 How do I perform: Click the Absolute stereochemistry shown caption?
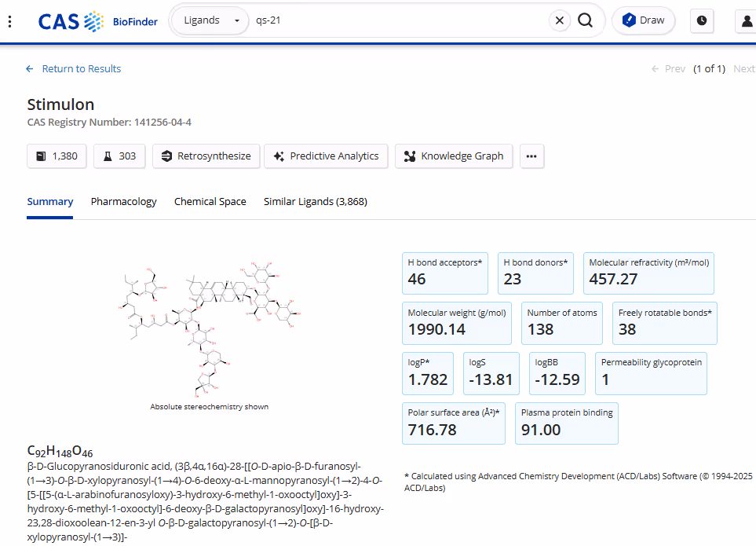[x=210, y=407]
